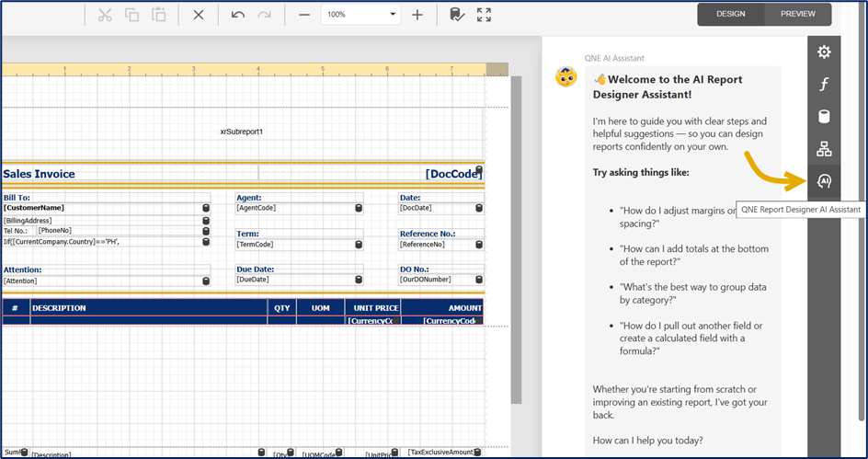Toggle full screen mode
This screenshot has height=459, width=868.
[484, 15]
